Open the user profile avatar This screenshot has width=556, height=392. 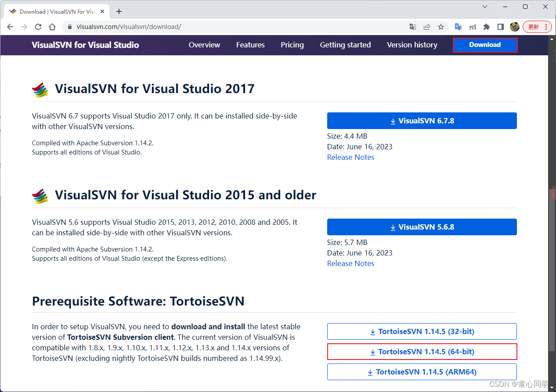(x=515, y=27)
